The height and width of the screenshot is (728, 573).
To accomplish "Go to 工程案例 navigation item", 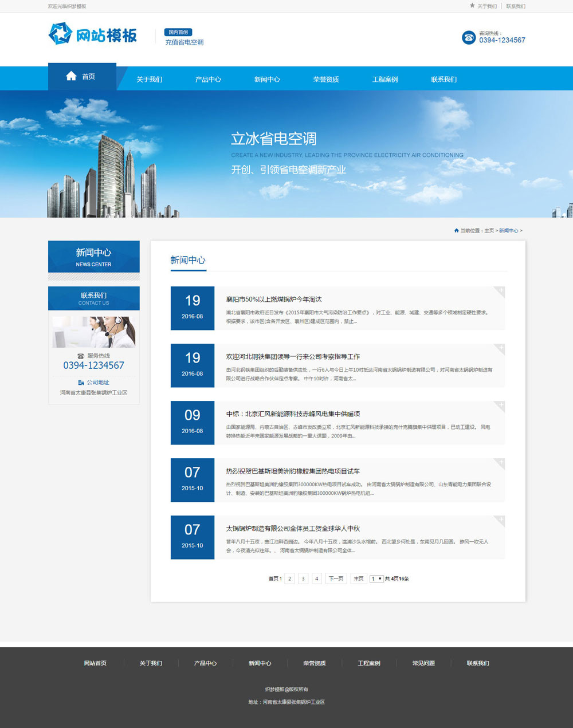I will point(385,80).
